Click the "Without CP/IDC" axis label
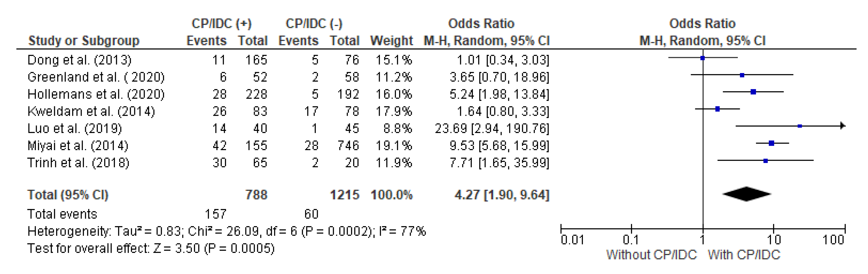Image resolution: width=868 pixels, height=274 pixels. click(651, 255)
